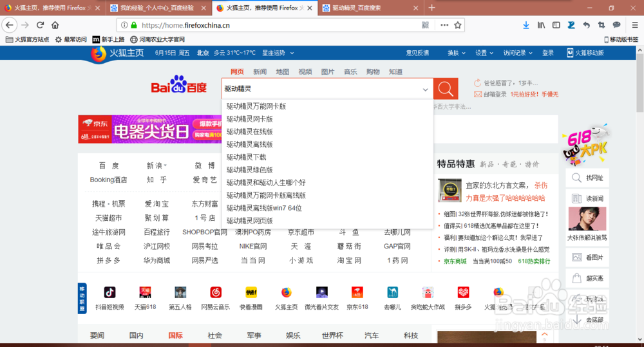Click the page vertical scrollbar thumb
The width and height of the screenshot is (644, 347).
click(640, 83)
